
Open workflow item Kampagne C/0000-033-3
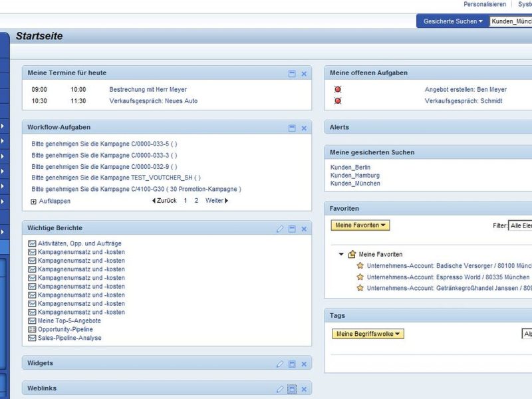pos(104,156)
